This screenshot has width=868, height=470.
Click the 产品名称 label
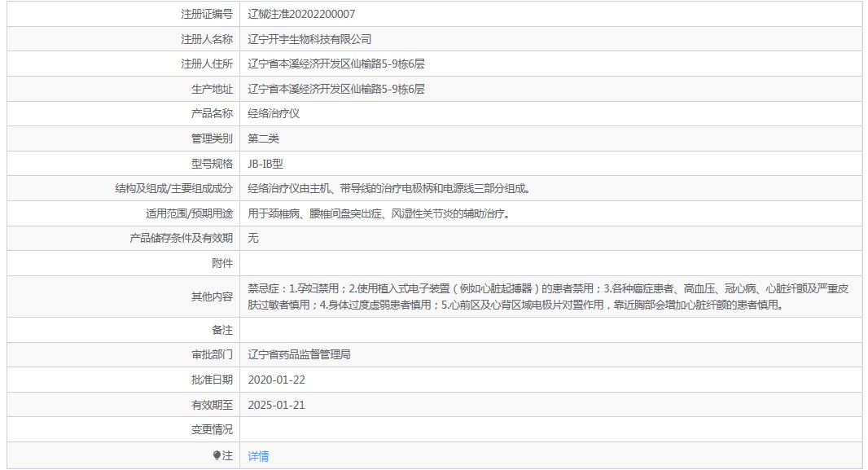(212, 113)
